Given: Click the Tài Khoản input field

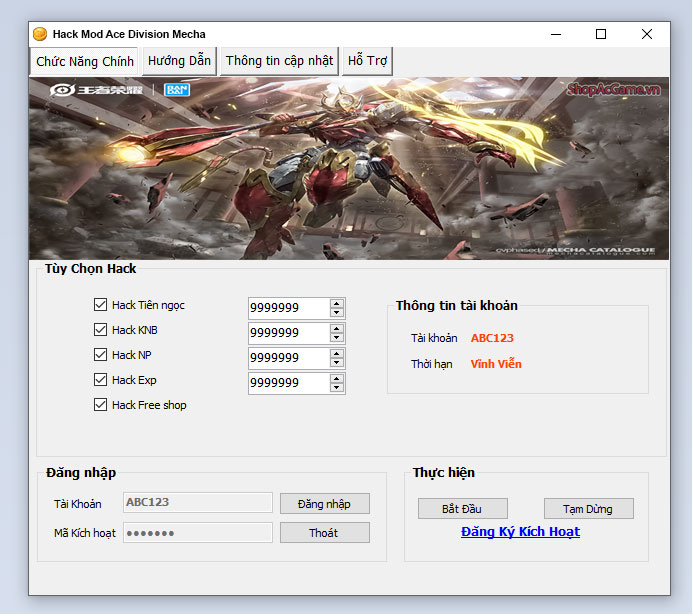Looking at the screenshot, I should 198,502.
